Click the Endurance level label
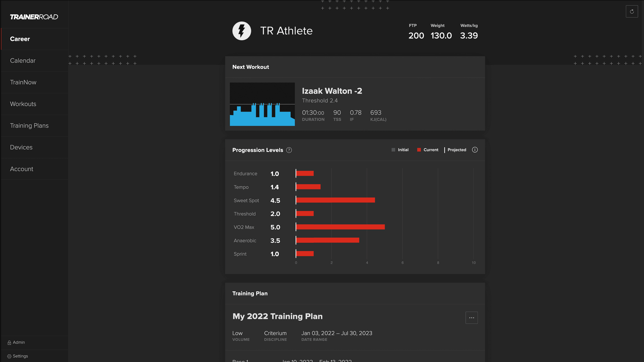 point(245,174)
